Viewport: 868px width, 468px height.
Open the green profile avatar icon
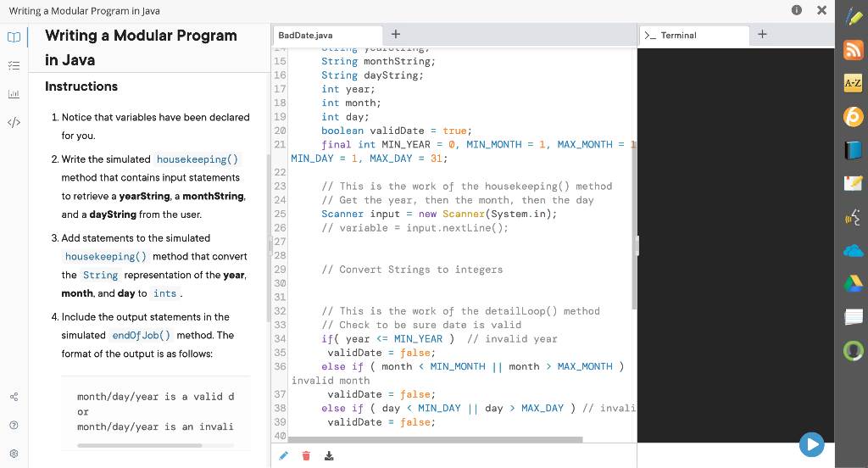point(853,351)
